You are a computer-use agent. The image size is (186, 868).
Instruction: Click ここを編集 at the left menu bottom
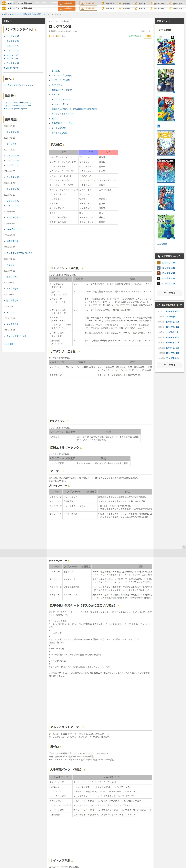tap(8, 344)
